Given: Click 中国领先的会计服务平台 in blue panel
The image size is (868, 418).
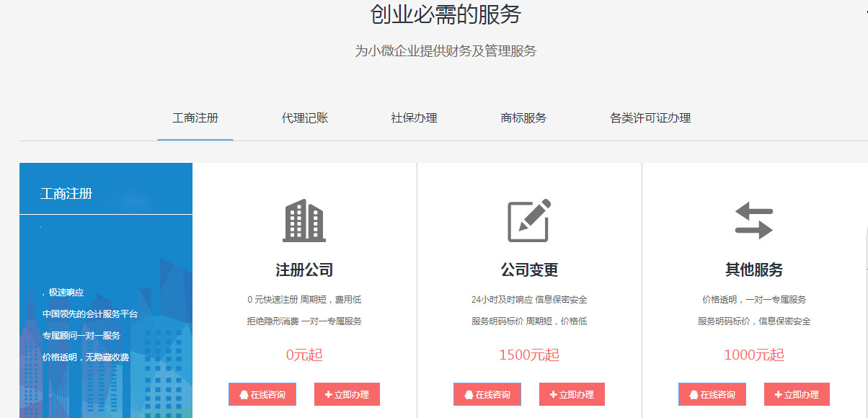Looking at the screenshot, I should 90,314.
